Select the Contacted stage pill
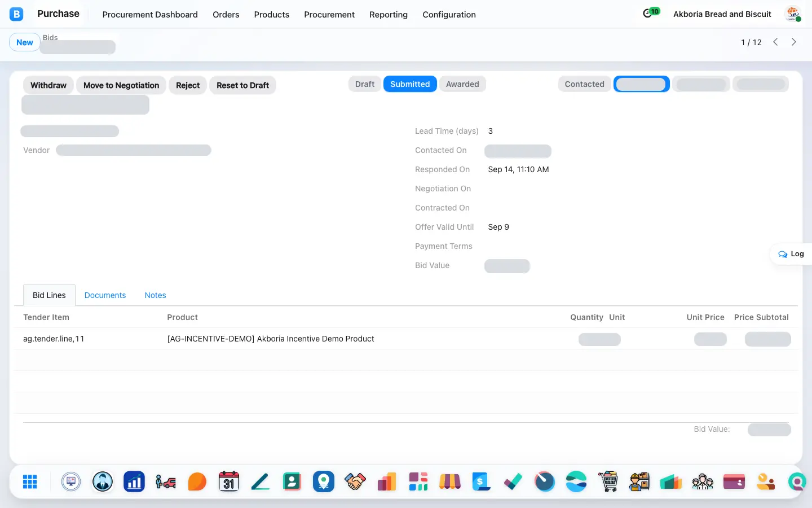The height and width of the screenshot is (508, 812). (x=585, y=84)
